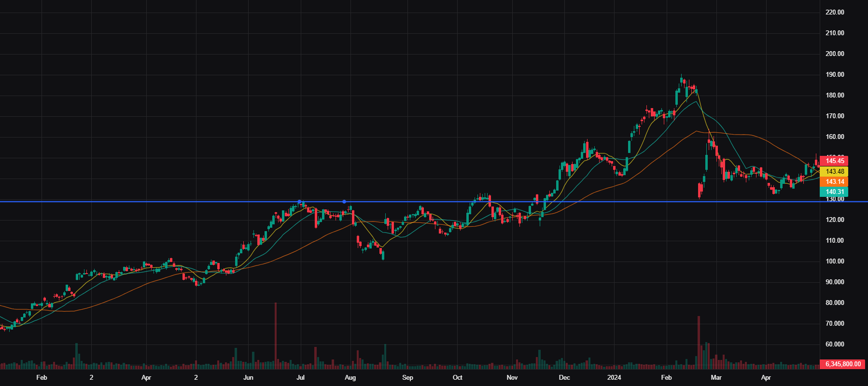868x386 pixels.
Task: Click the 6,345,800.00 volume value label
Action: [x=842, y=364]
